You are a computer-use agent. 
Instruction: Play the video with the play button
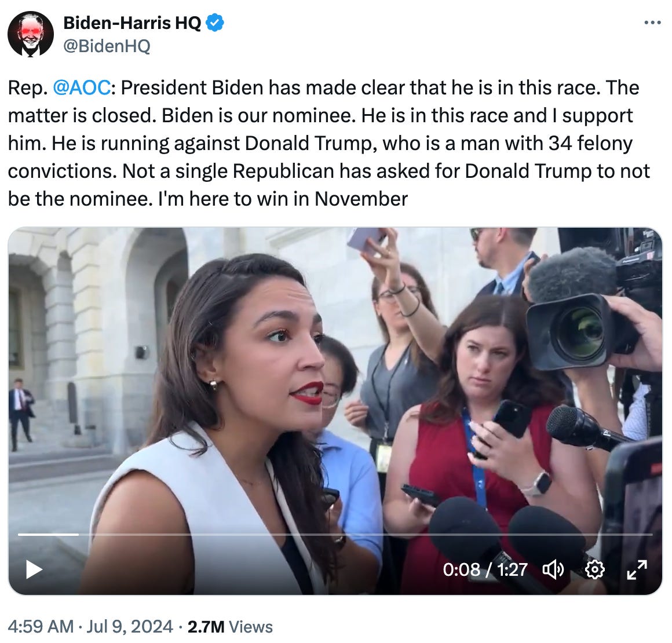coord(34,569)
